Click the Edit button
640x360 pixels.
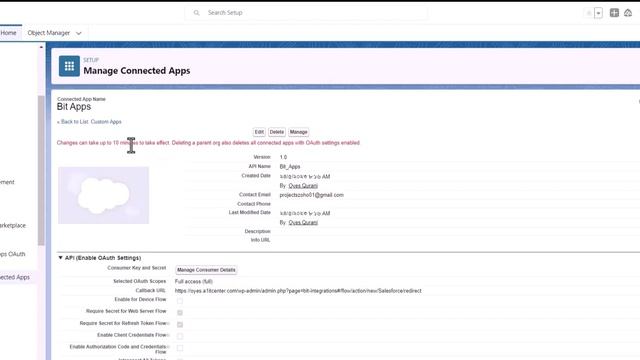(259, 132)
